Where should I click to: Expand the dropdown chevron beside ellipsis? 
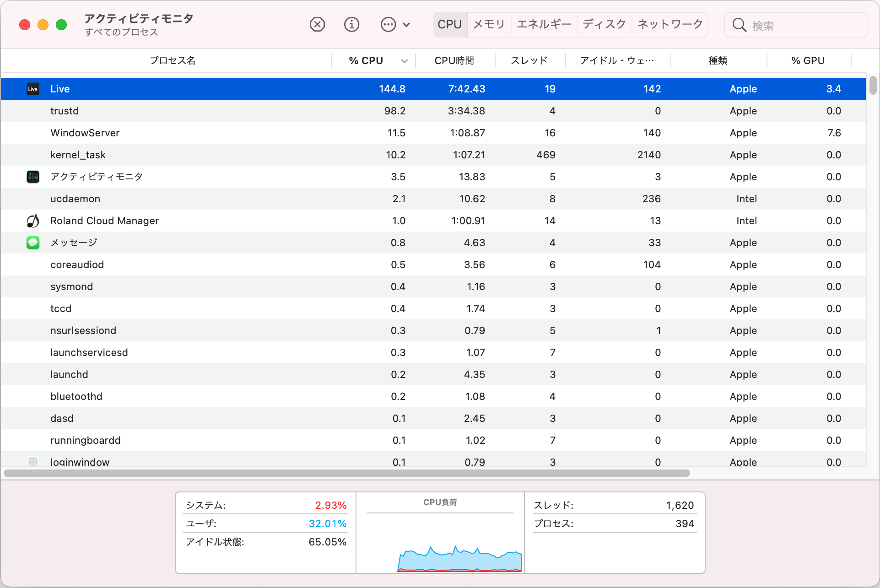pos(406,25)
